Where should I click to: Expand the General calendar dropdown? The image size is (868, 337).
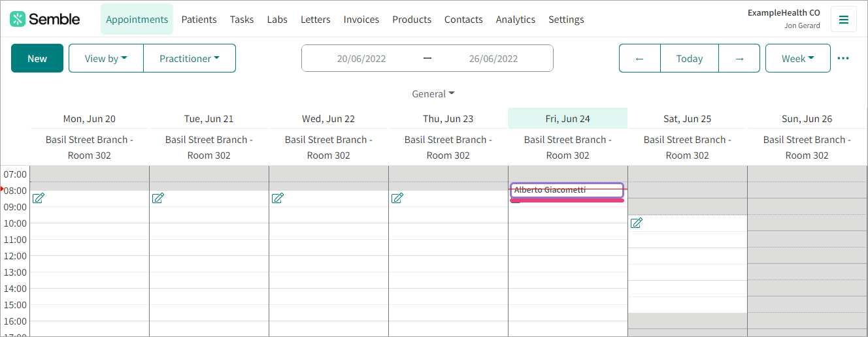433,94
